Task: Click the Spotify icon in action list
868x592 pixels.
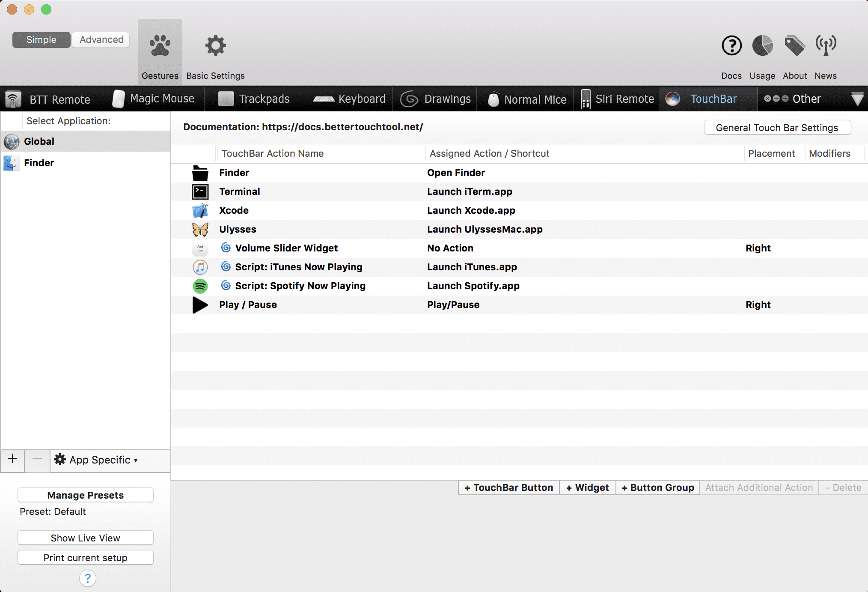Action: tap(200, 286)
